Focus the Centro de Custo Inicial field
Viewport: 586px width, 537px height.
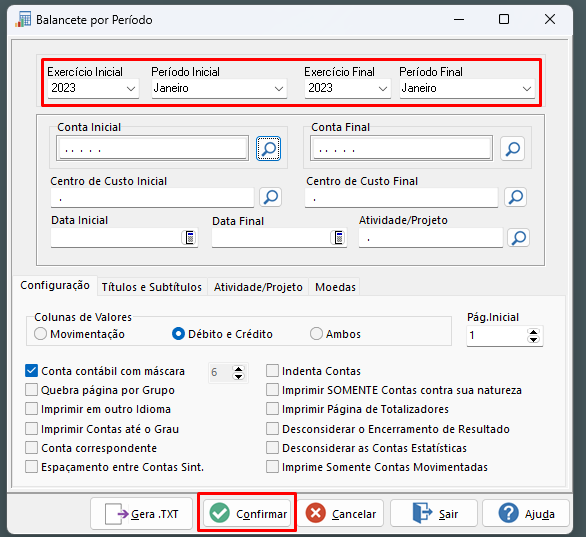pos(152,197)
